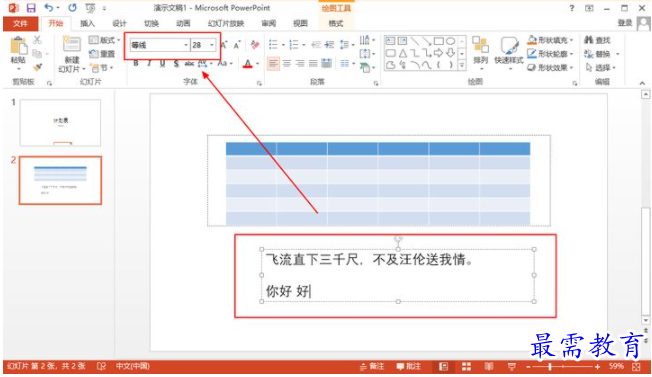652x377 pixels.
Task: Click the zoom slider handle
Action: [550, 367]
